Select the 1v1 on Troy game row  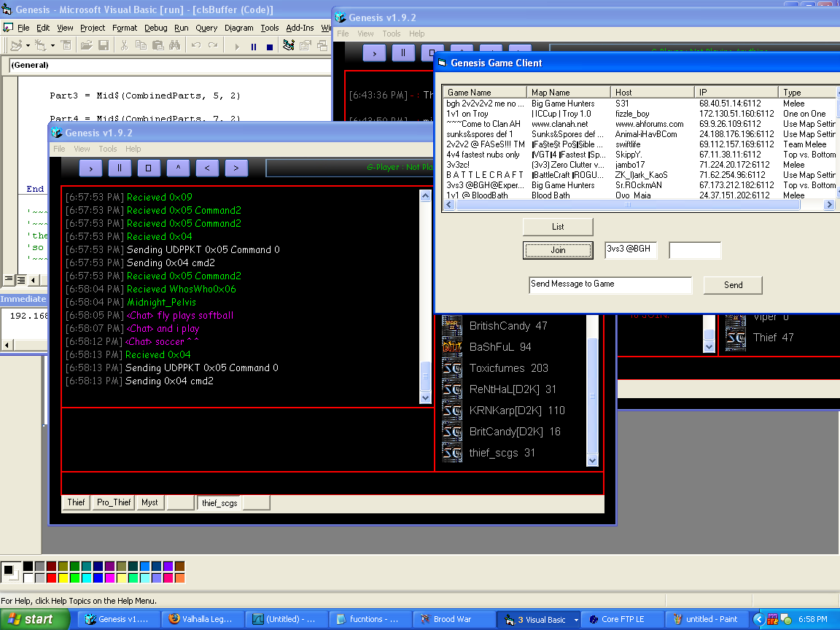coord(510,114)
